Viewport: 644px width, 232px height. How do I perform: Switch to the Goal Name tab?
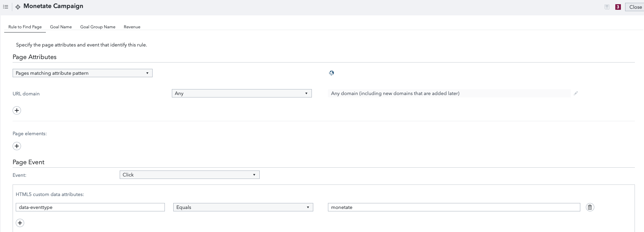click(x=61, y=27)
